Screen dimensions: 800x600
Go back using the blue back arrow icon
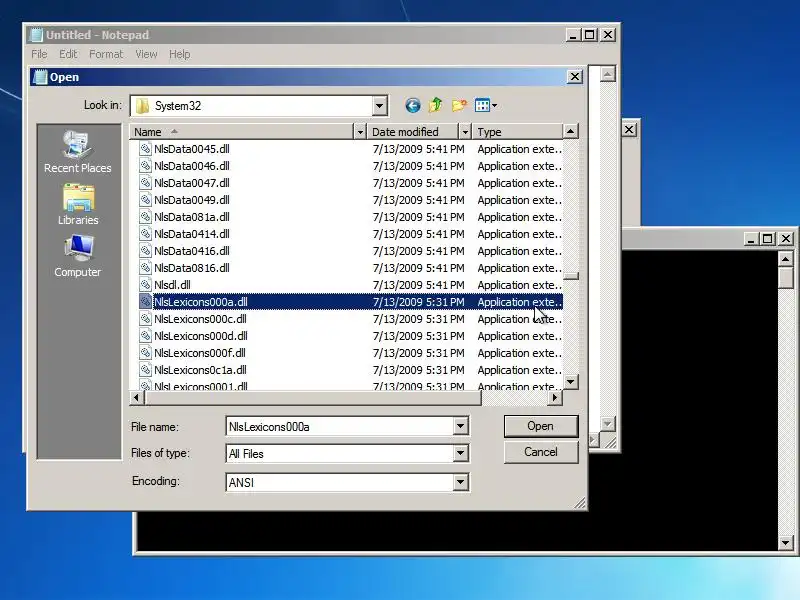(x=413, y=106)
